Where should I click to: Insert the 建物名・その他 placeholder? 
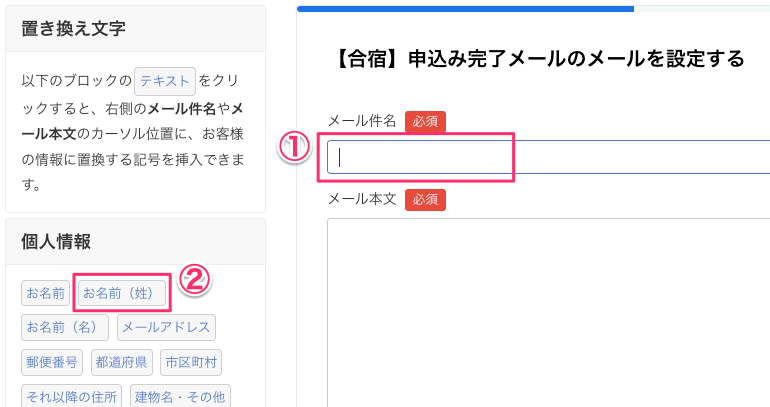[x=181, y=396]
